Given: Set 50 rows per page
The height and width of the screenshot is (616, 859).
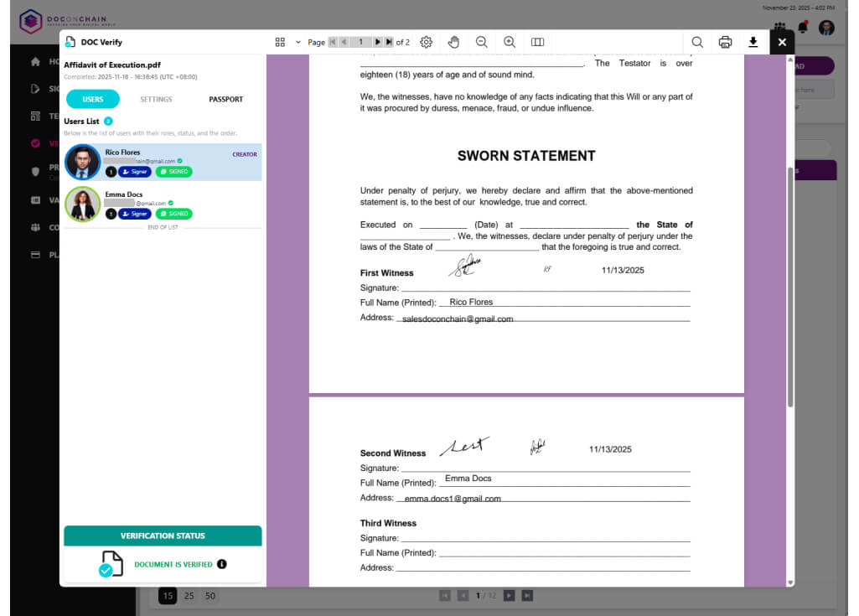Looking at the screenshot, I should click(x=210, y=596).
